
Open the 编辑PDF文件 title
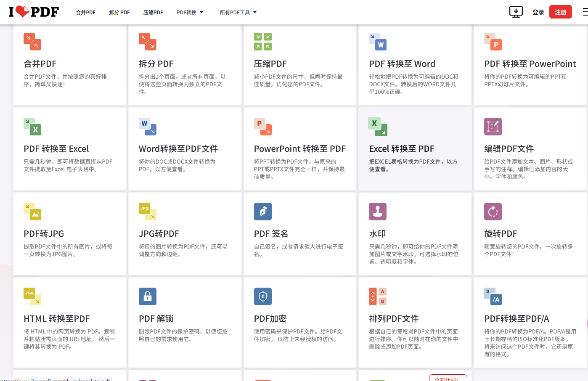tap(509, 149)
